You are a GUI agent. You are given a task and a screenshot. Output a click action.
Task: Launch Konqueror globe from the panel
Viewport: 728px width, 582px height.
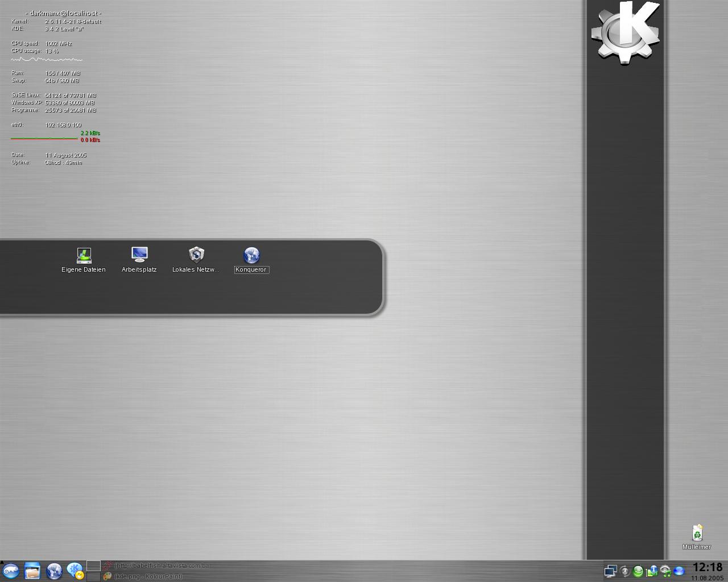(x=54, y=571)
